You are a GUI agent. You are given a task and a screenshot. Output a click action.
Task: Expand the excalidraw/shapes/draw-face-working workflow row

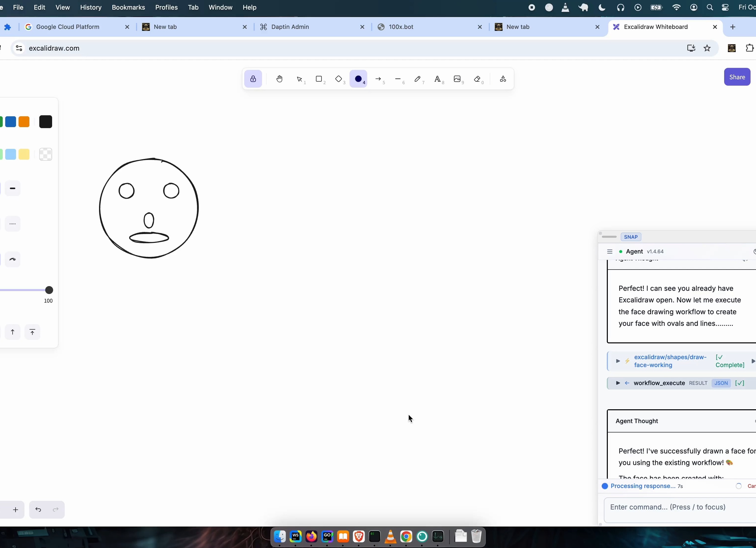(618, 361)
